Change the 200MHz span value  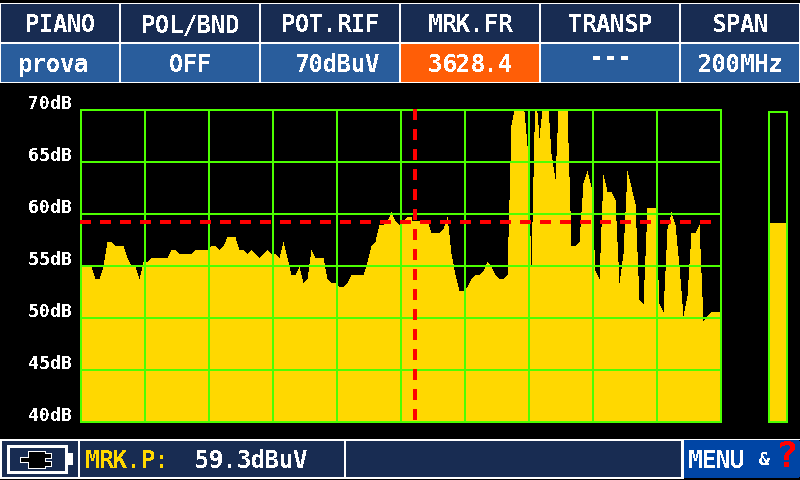[x=740, y=63]
